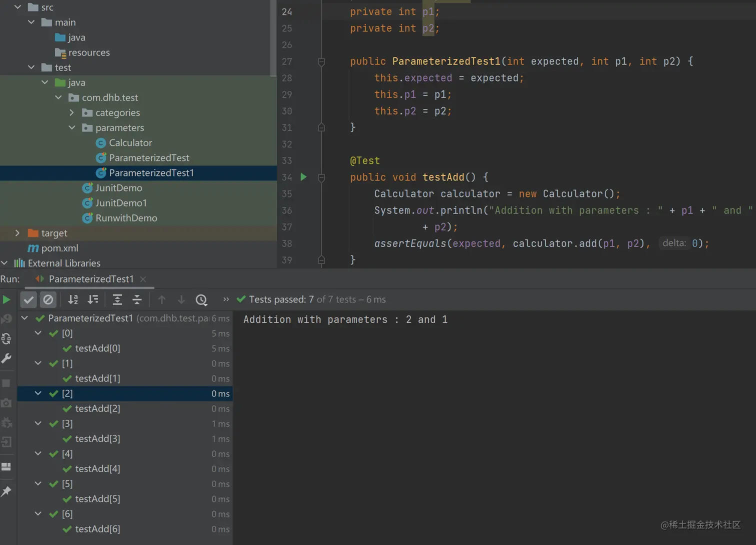Collapse ParameterizedTest1 root test node
The image size is (756, 545).
(24, 318)
